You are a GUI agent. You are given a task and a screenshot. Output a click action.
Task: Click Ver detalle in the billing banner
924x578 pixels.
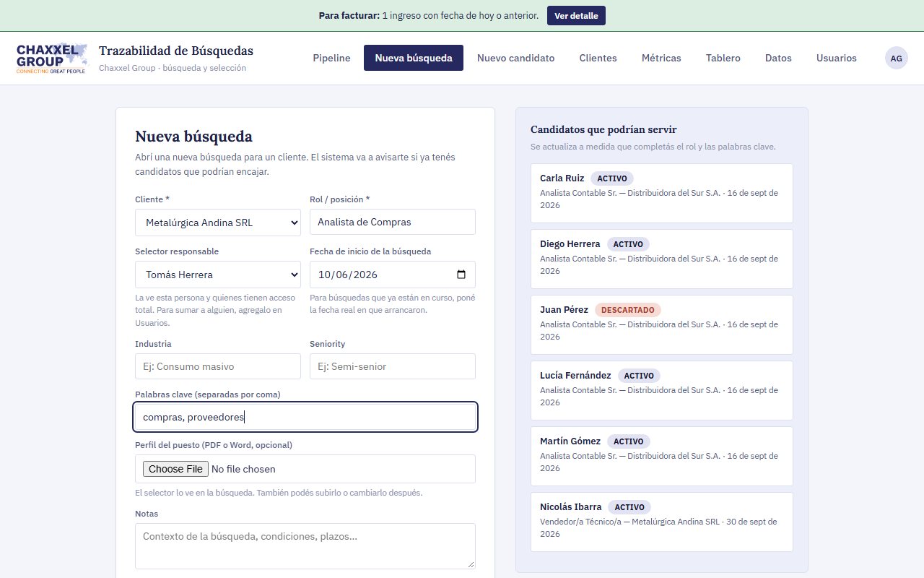coord(576,15)
